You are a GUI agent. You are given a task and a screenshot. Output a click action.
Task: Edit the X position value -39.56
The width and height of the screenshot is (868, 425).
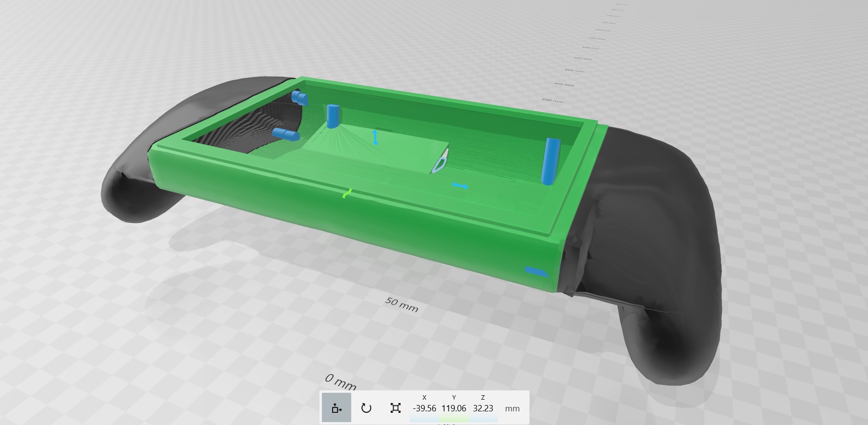(x=424, y=408)
